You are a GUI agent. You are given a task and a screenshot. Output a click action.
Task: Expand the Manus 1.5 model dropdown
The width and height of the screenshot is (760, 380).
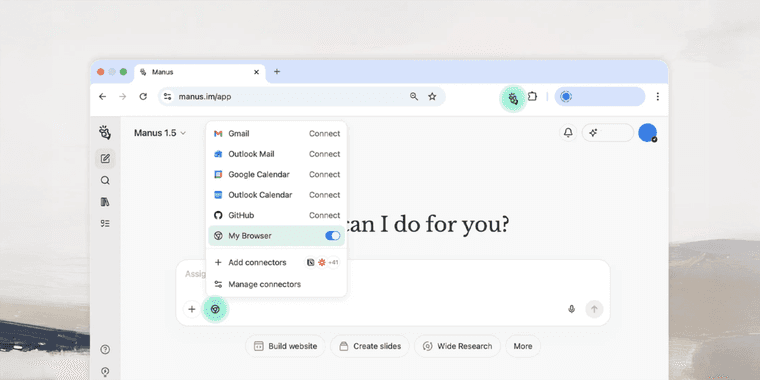point(160,133)
